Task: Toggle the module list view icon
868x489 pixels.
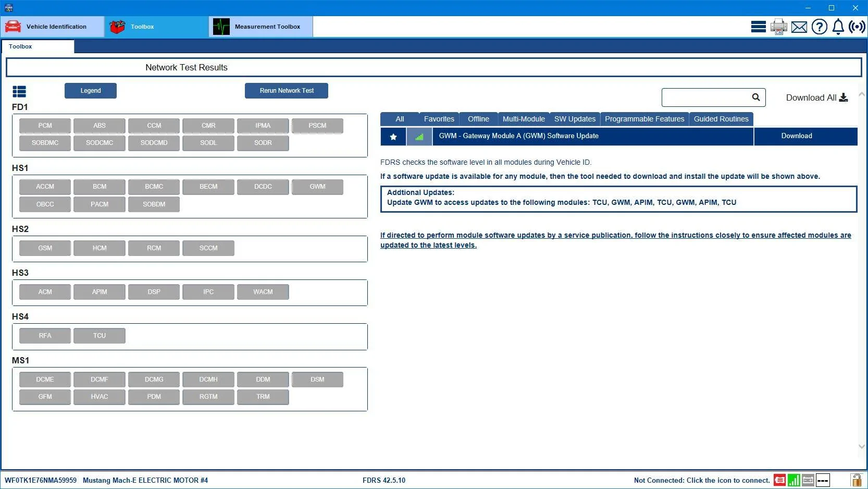Action: pos(19,92)
